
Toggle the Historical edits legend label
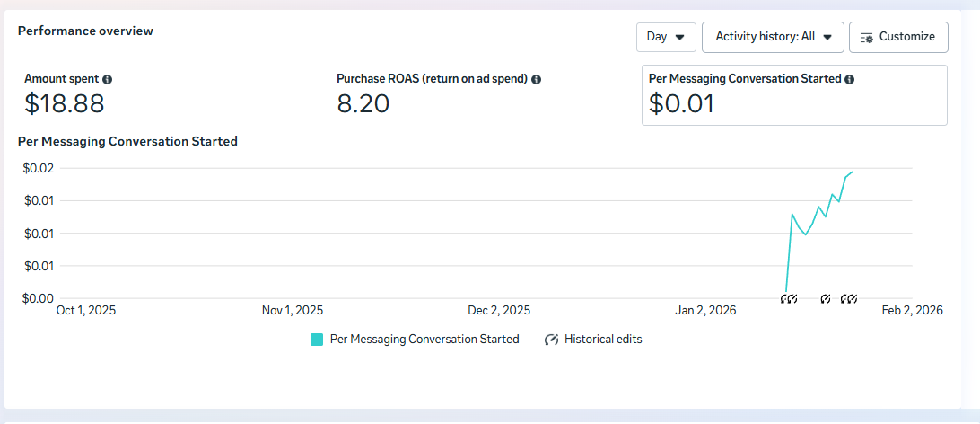click(603, 340)
